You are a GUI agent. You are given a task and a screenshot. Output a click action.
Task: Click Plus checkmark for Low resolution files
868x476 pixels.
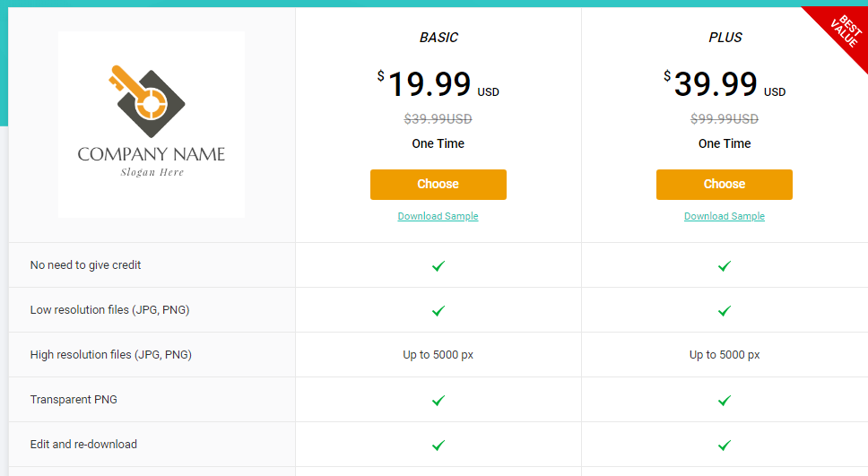[725, 310]
